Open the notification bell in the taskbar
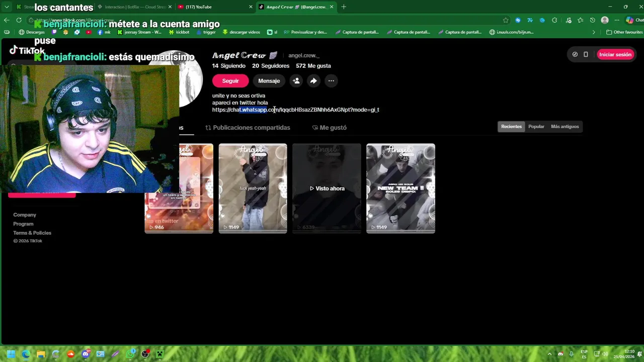The height and width of the screenshot is (362, 644). [640, 354]
